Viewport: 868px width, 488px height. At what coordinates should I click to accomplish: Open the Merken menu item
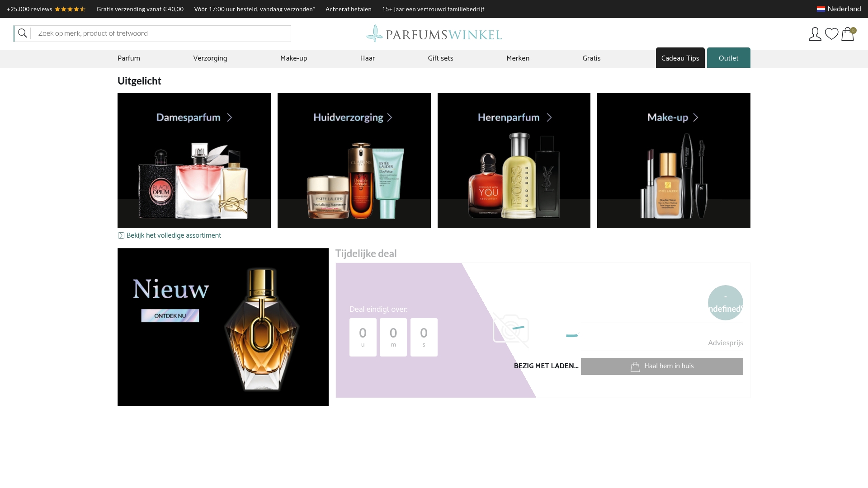518,58
